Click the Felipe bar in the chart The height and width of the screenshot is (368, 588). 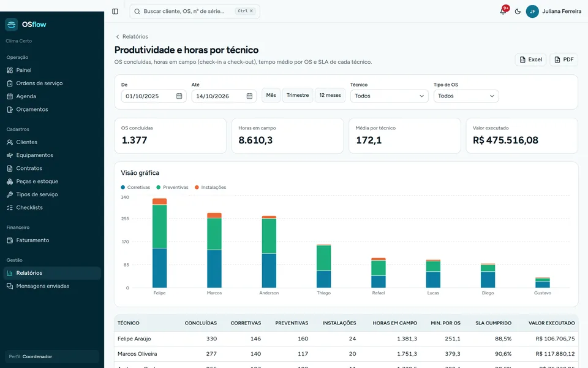[159, 243]
